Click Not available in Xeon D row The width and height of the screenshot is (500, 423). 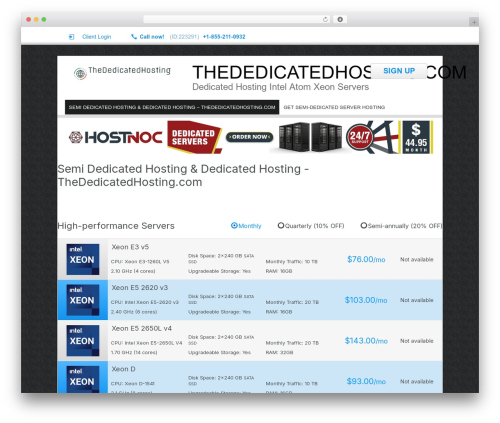(x=417, y=381)
